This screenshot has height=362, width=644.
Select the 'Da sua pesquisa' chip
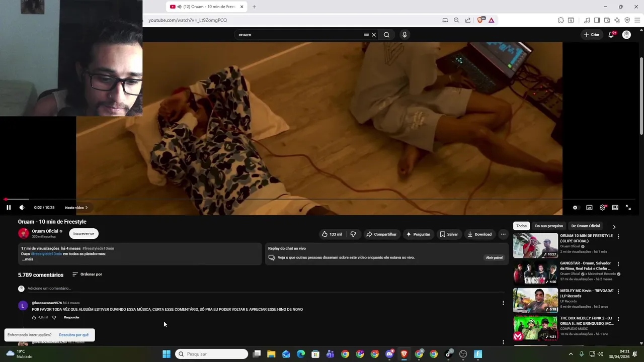[549, 226]
